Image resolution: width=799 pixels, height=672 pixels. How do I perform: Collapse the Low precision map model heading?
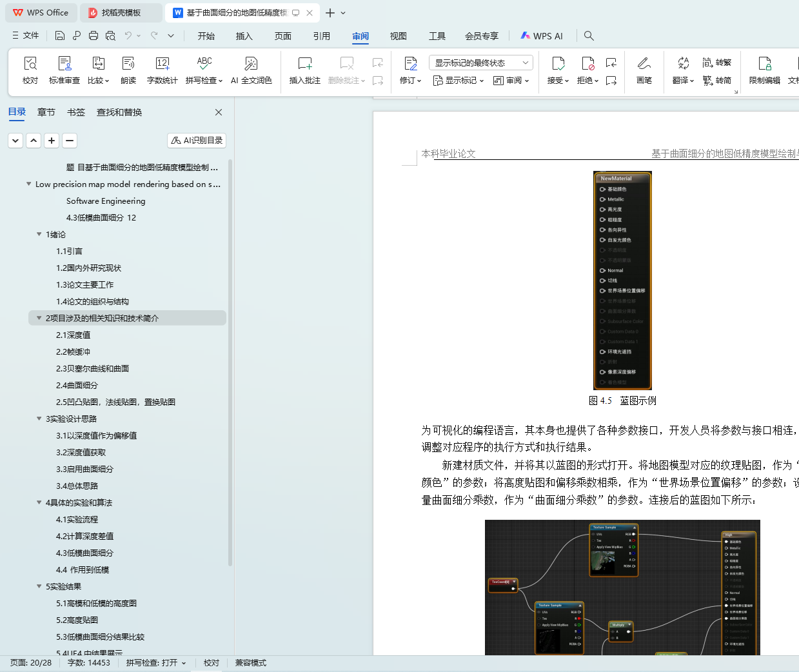pos(29,184)
